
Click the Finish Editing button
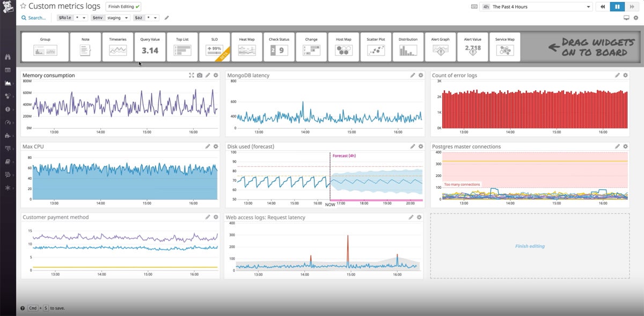click(122, 6)
